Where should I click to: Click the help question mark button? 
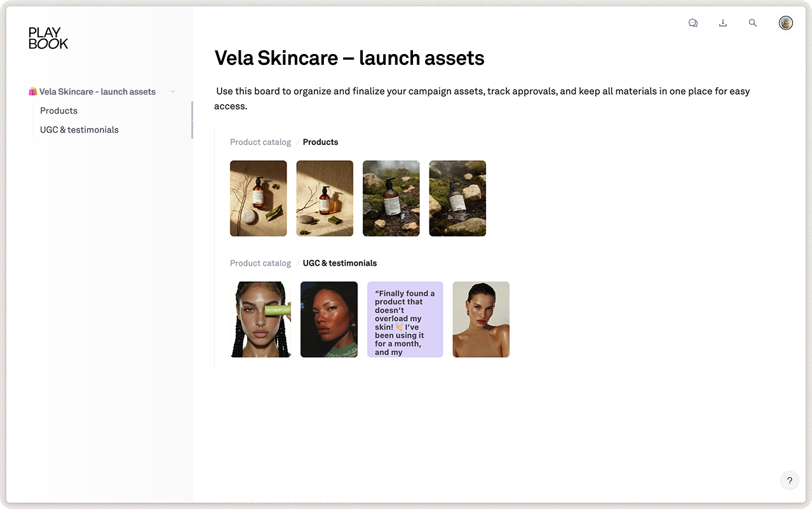tap(789, 480)
